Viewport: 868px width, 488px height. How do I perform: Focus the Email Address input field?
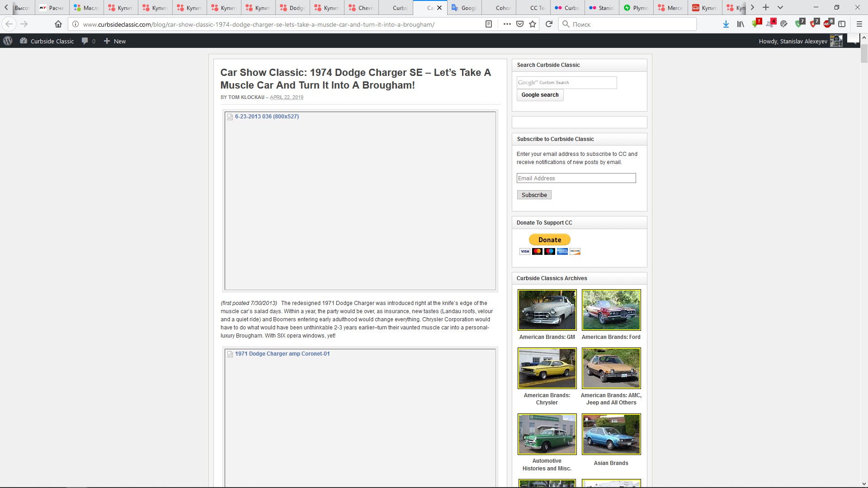click(576, 178)
